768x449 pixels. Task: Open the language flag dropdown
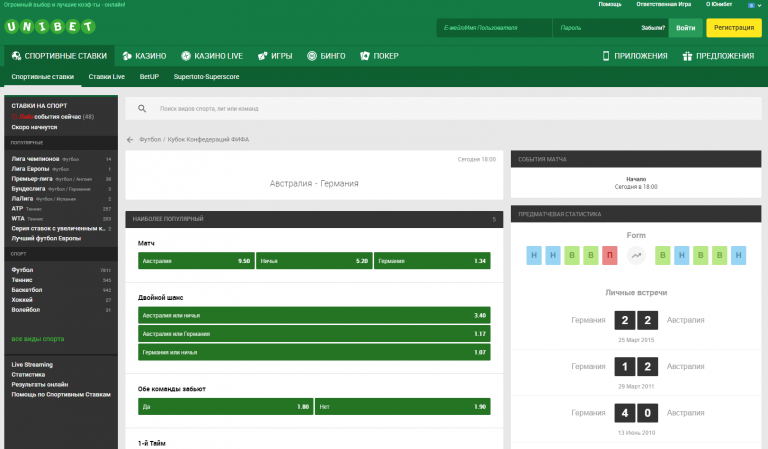(x=754, y=5)
